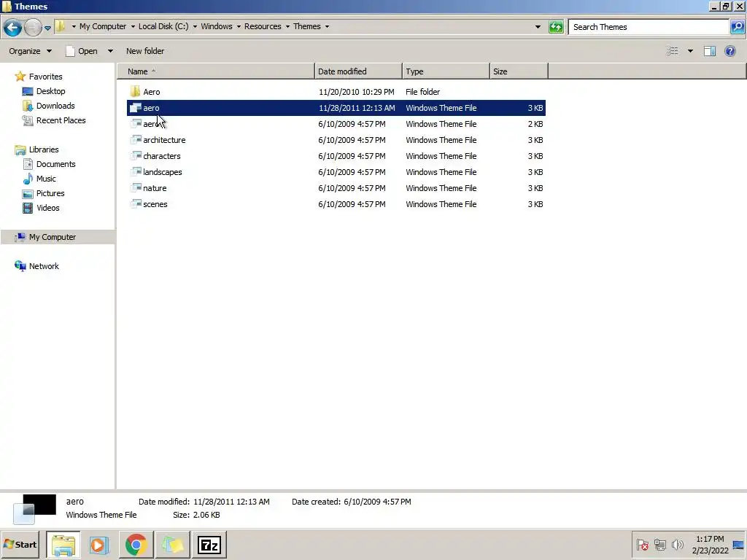The width and height of the screenshot is (747, 560).
Task: Open the Music library
Action: 46,179
